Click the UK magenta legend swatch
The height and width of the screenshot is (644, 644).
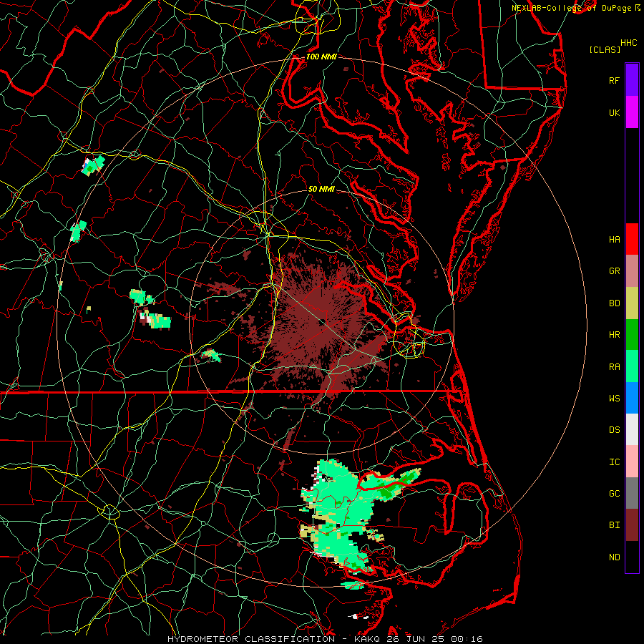[632, 112]
